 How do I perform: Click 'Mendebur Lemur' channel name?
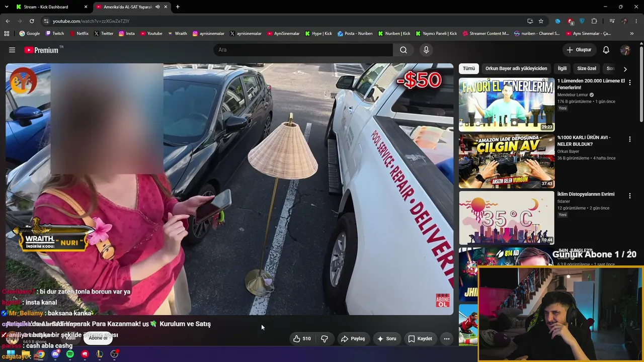point(573,95)
